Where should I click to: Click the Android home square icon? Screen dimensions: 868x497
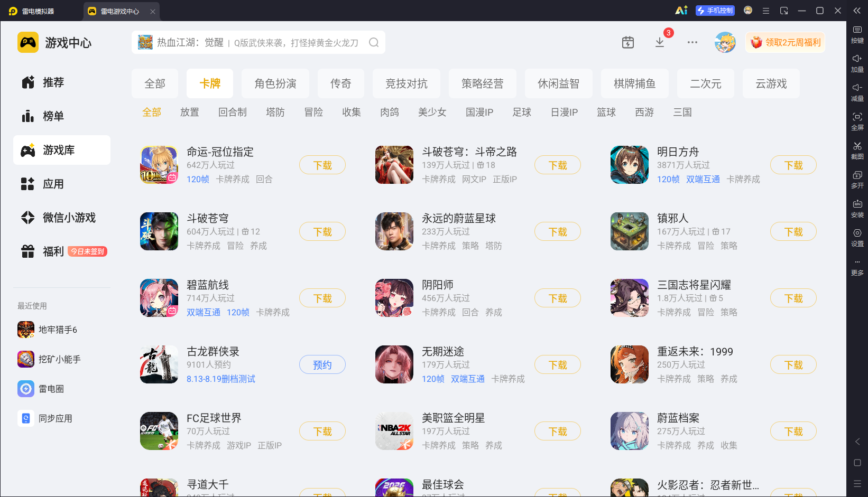tap(857, 463)
